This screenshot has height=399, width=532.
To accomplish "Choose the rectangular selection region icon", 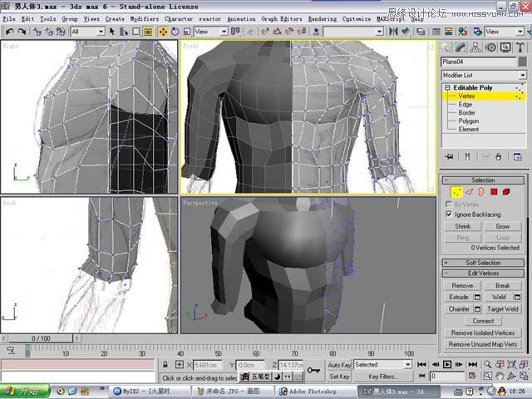I will [x=136, y=32].
